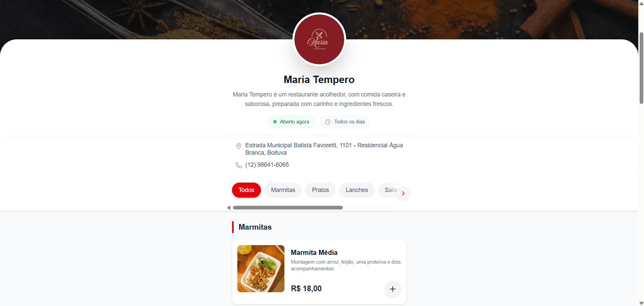Switch to the Pratos category
The image size is (644, 306).
[320, 190]
